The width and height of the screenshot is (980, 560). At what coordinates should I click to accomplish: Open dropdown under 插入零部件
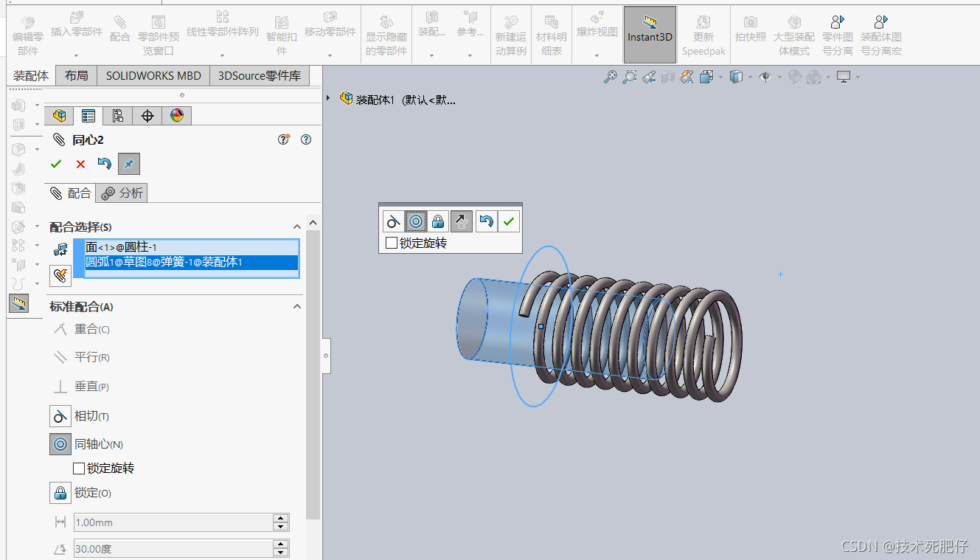(x=76, y=55)
